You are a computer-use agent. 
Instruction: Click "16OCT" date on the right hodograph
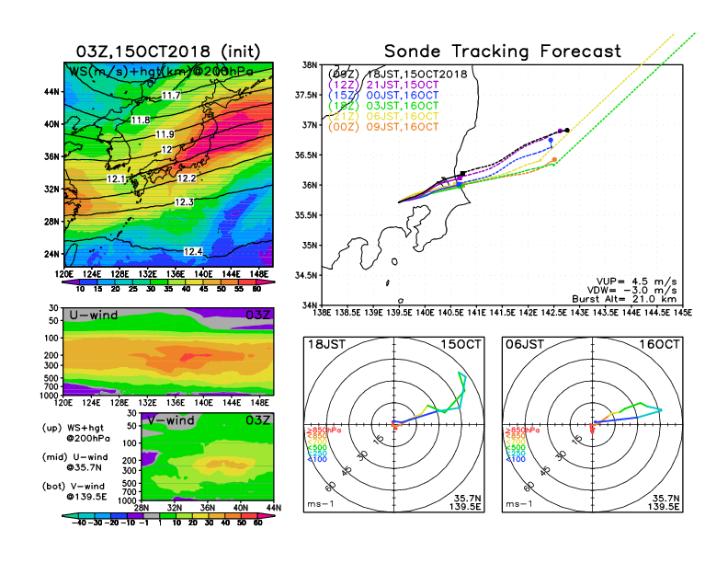pyautogui.click(x=659, y=344)
